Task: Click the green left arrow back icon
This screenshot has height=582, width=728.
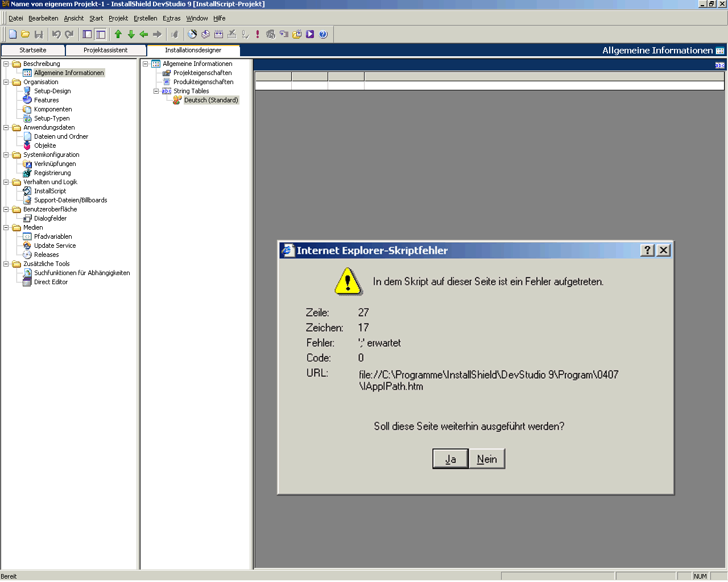Action: tap(144, 35)
